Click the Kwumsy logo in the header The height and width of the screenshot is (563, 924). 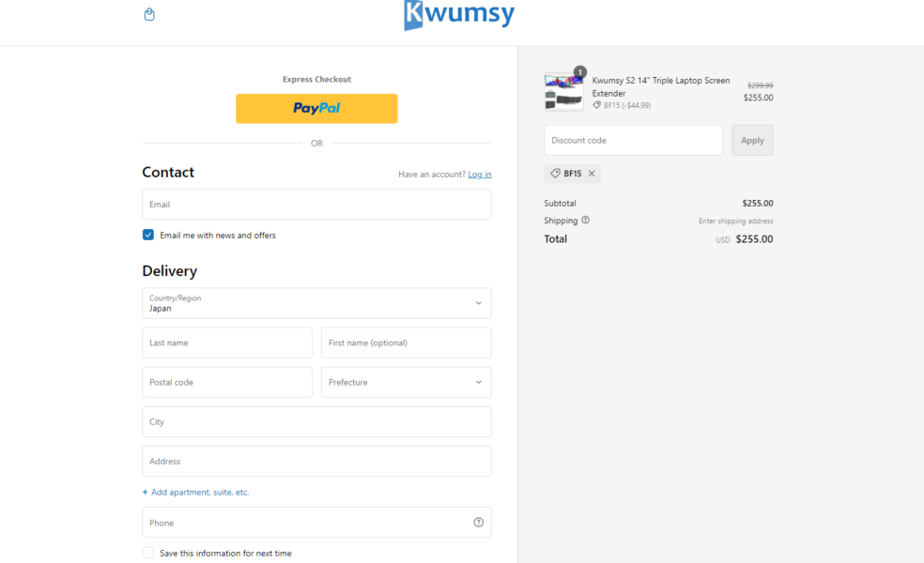click(459, 15)
